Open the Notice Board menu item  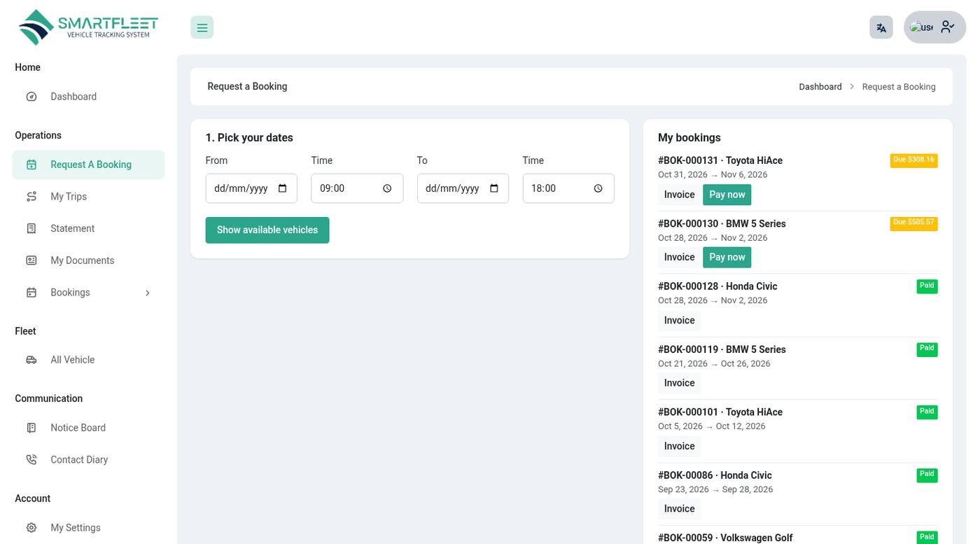tap(88, 428)
